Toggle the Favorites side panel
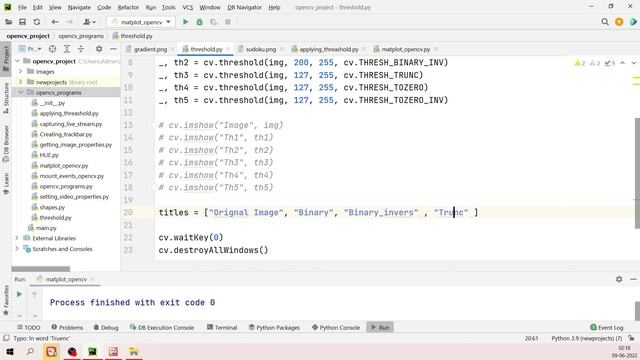640x360 pixels. pyautogui.click(x=6, y=300)
